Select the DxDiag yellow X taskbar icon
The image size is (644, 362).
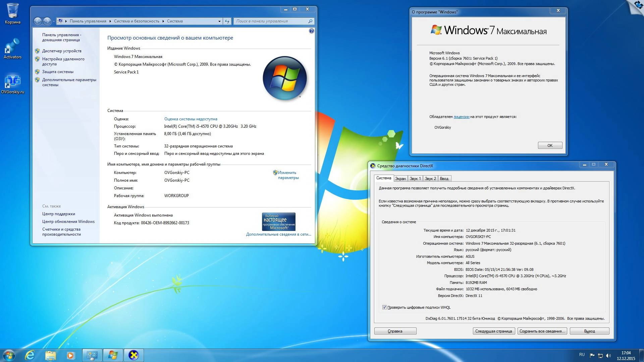(133, 355)
